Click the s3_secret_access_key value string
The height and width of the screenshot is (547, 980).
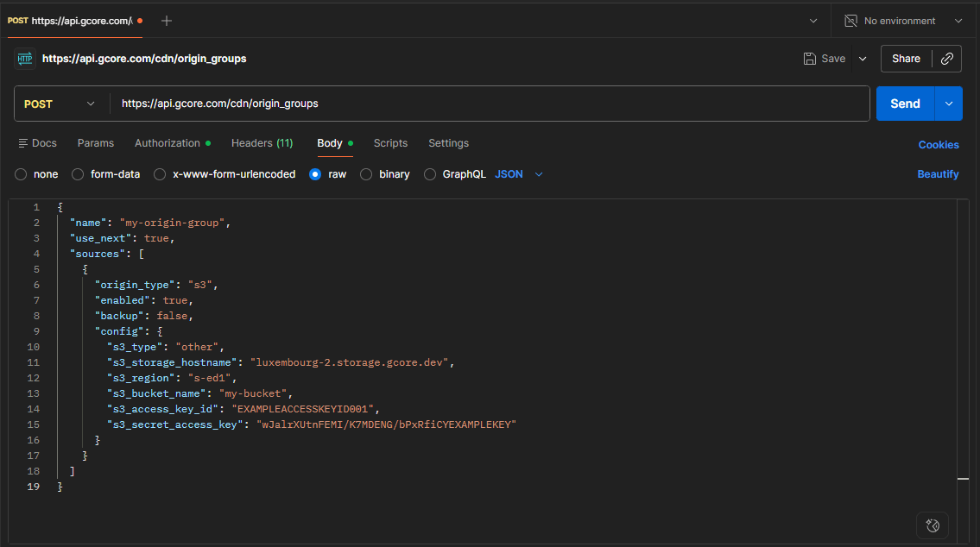(386, 424)
